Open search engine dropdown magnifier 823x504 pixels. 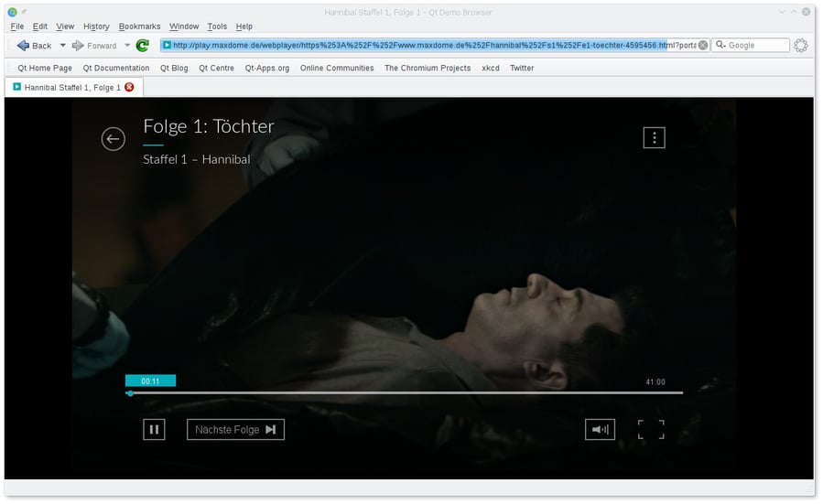pyautogui.click(x=720, y=45)
